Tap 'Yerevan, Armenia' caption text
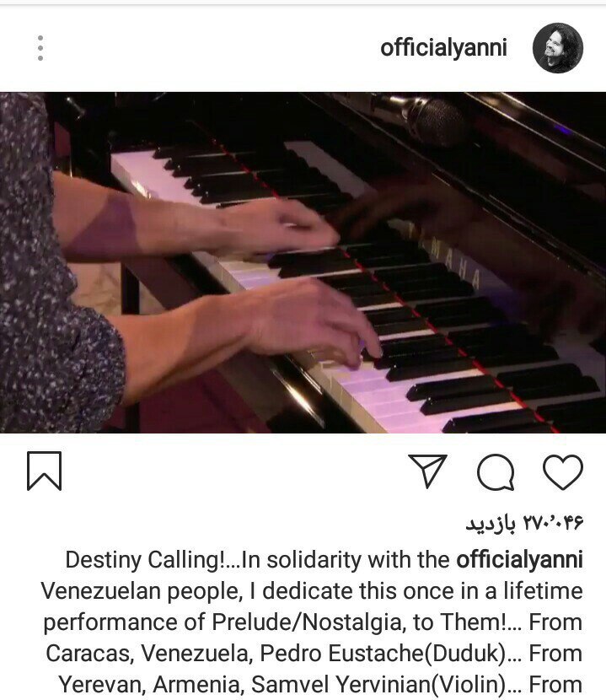 pyautogui.click(x=149, y=684)
